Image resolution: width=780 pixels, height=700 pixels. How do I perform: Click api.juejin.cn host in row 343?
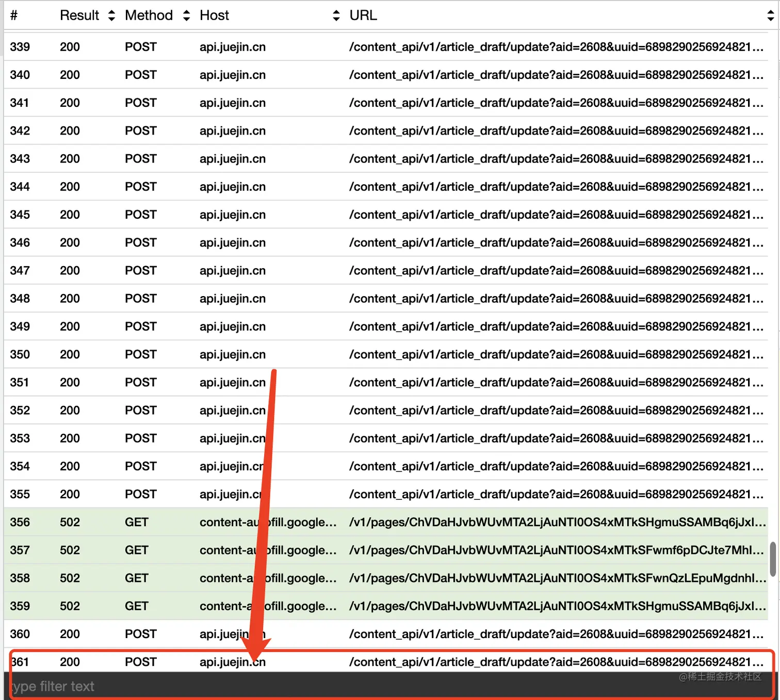point(233,159)
